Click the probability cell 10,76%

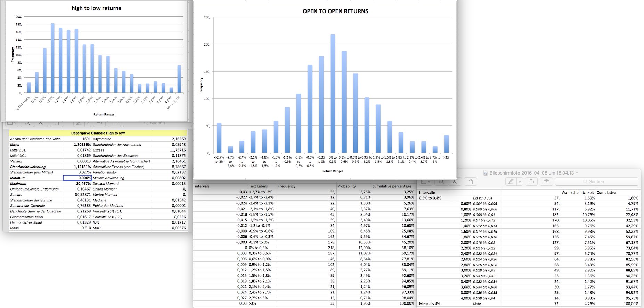pyautogui.click(x=589, y=215)
